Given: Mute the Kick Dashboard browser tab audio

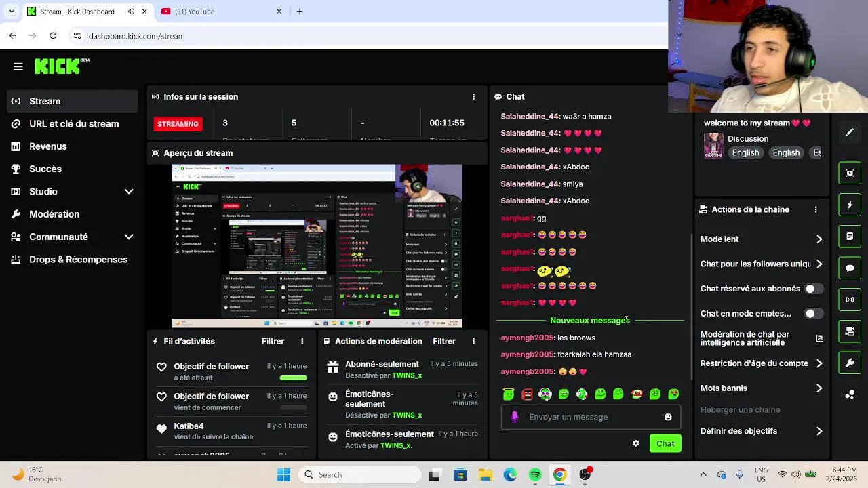Looking at the screenshot, I should [x=131, y=12].
